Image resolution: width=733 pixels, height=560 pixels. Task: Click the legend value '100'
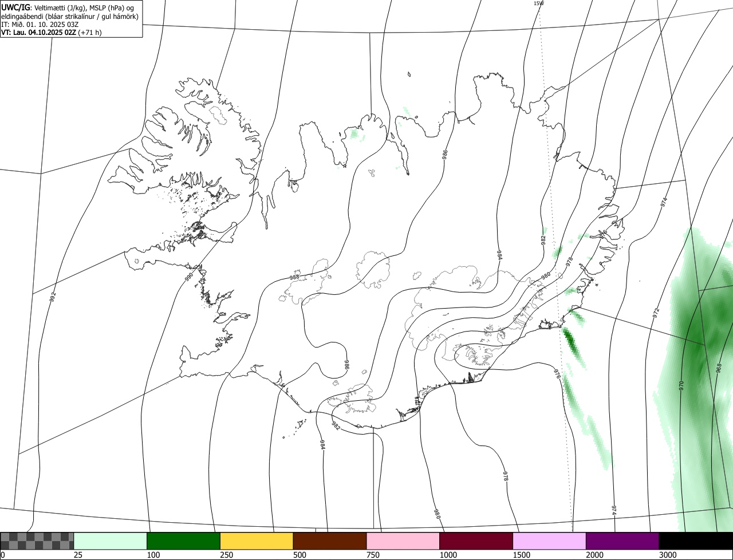tap(153, 555)
